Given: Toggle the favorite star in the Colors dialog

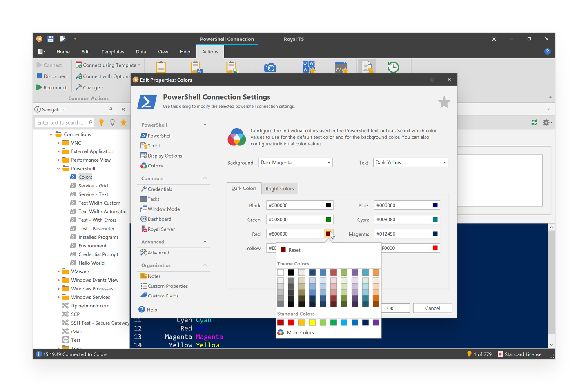Looking at the screenshot, I should [444, 102].
